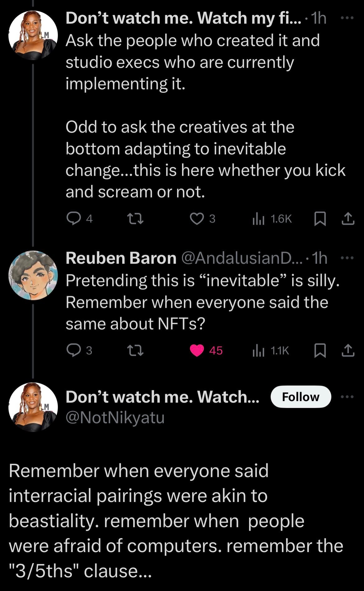364x591 pixels.
Task: Bookmark the first tweet
Action: [x=320, y=219]
